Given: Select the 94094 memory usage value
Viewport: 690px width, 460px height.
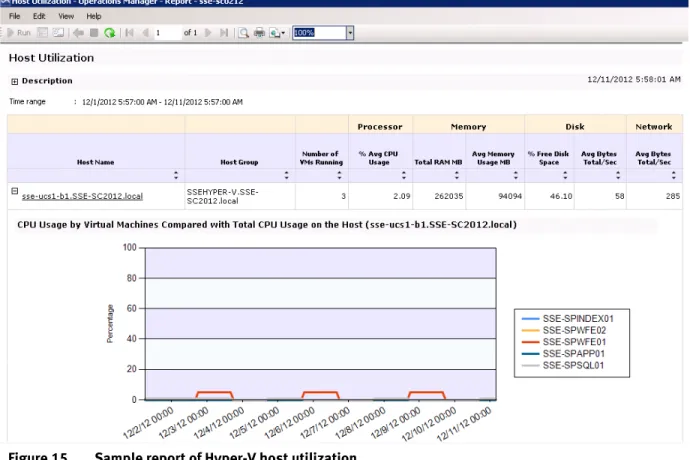Looking at the screenshot, I should coord(510,196).
